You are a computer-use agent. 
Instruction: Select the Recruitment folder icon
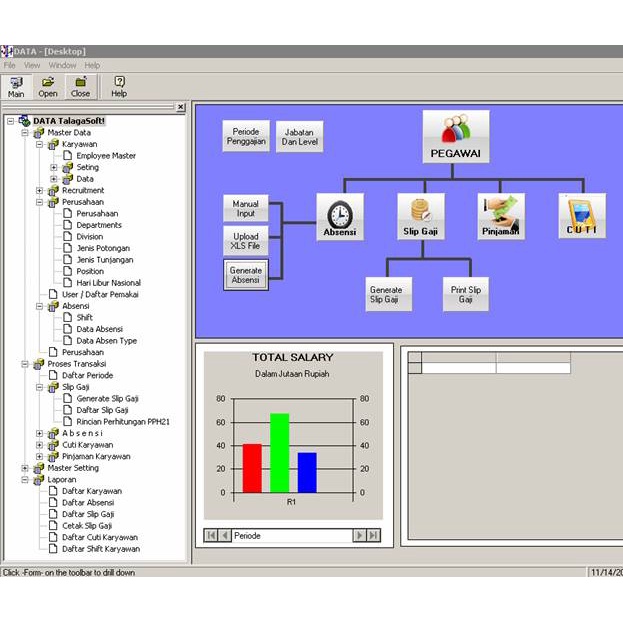coord(53,191)
